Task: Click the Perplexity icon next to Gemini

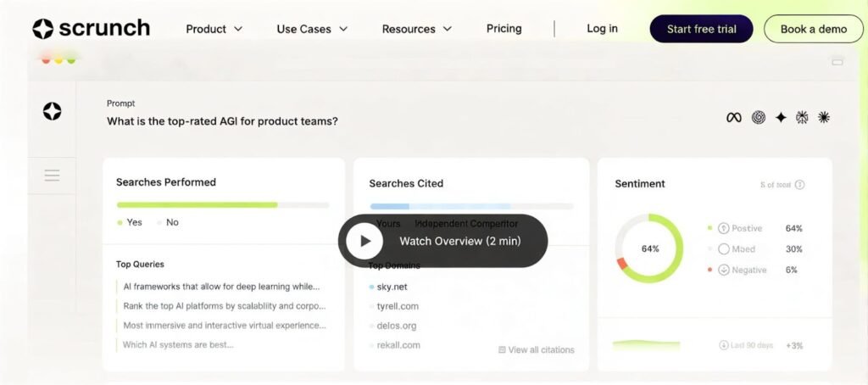Action: (802, 118)
